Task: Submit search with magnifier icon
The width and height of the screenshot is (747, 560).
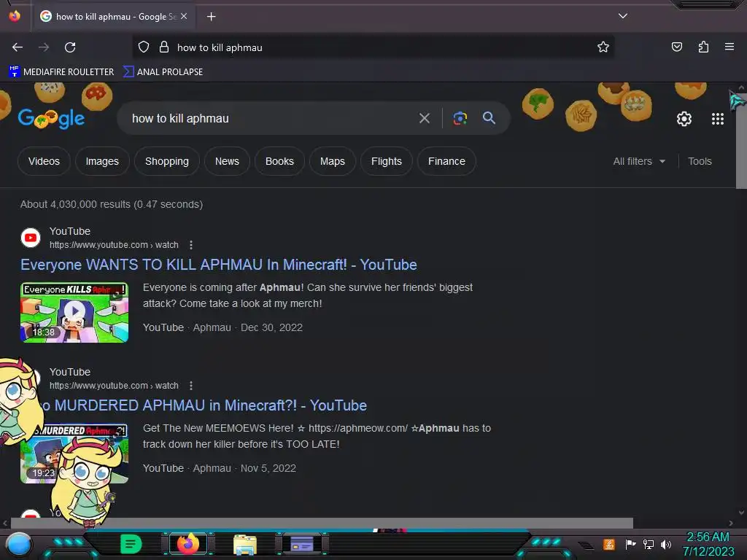Action: [x=489, y=118]
